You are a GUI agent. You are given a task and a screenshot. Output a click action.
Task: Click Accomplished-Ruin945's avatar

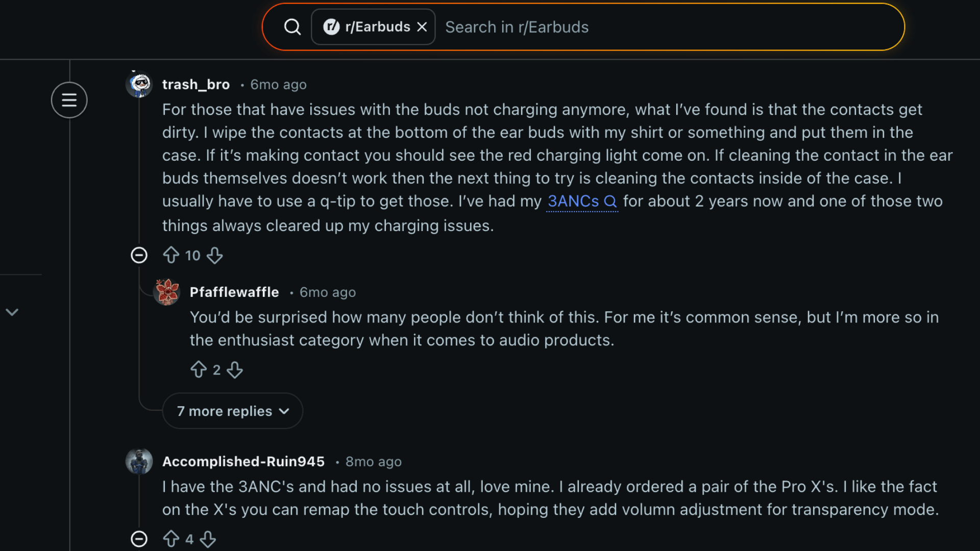pyautogui.click(x=139, y=461)
